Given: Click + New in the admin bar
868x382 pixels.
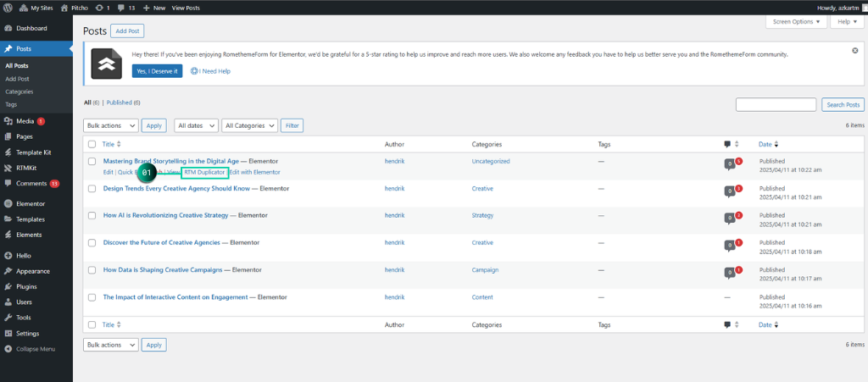Looking at the screenshot, I should [x=154, y=8].
